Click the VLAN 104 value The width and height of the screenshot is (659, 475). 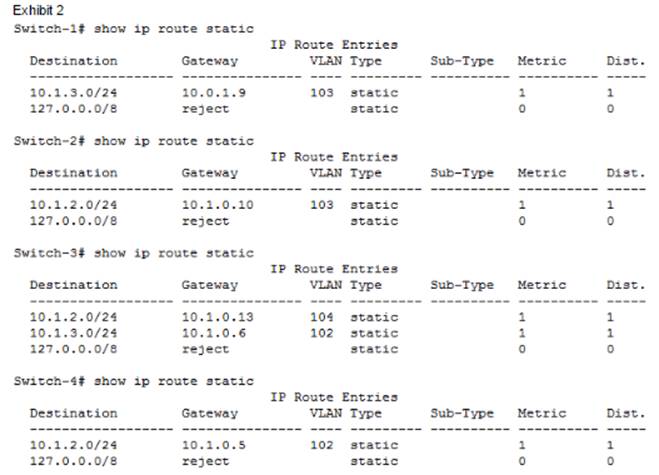(x=322, y=317)
